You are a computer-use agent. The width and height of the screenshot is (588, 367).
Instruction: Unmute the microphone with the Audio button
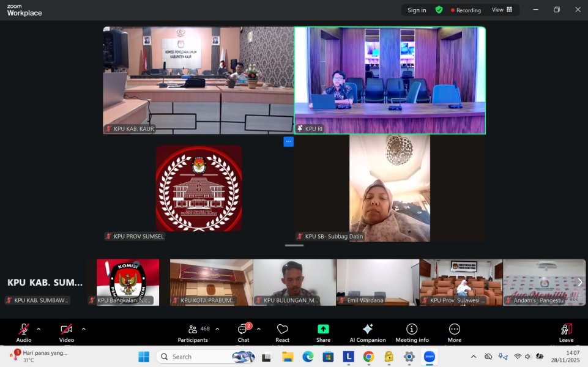[24, 332]
